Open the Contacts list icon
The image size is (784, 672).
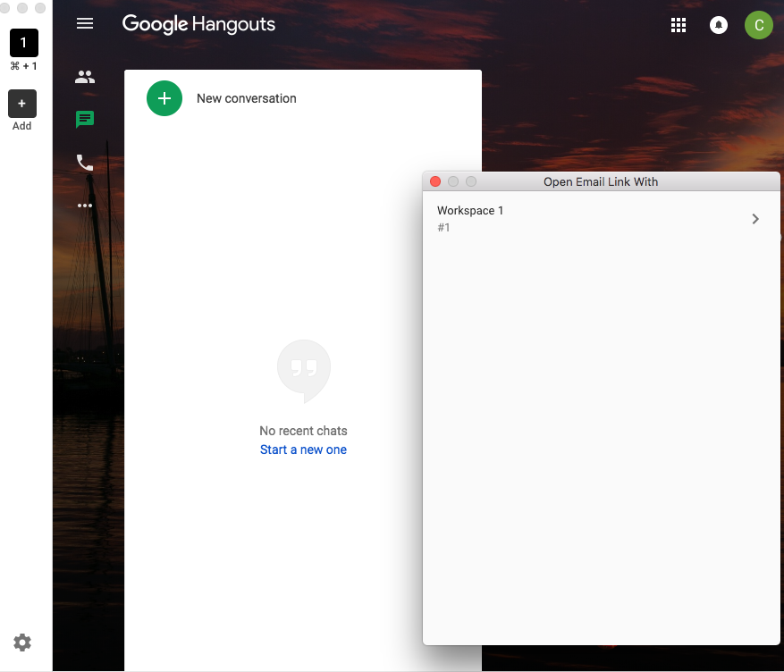(85, 77)
